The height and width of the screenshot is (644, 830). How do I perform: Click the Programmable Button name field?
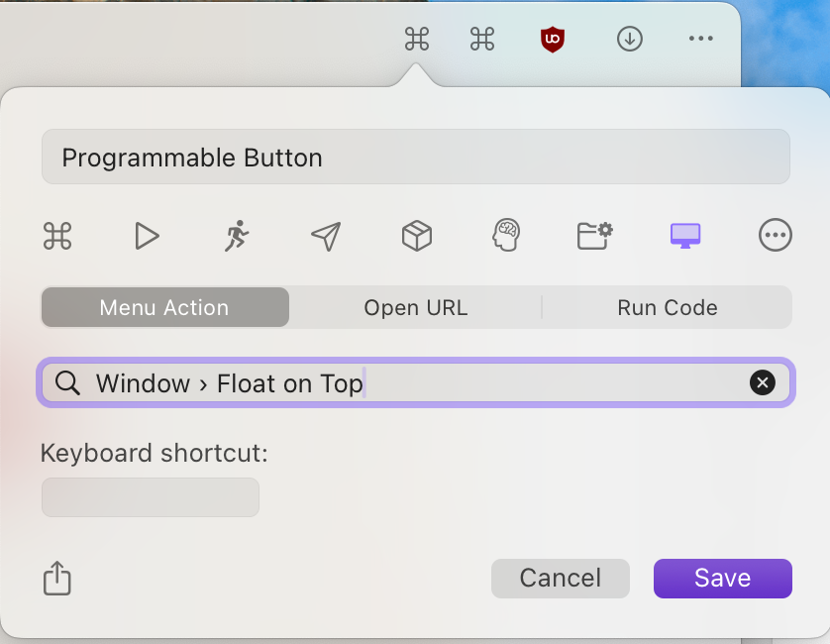(415, 158)
